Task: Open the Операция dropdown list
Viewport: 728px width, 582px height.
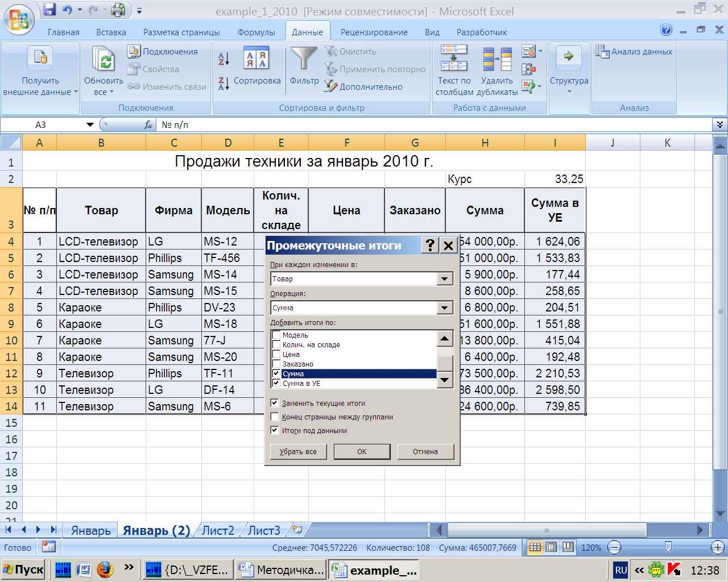Action: [x=445, y=308]
